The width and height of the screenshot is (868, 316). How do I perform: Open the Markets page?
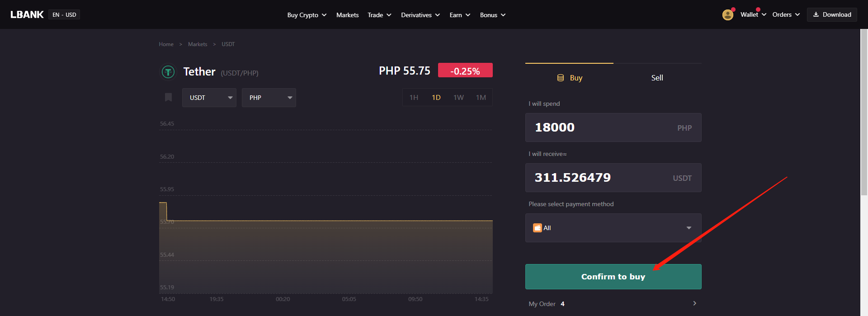coord(347,15)
